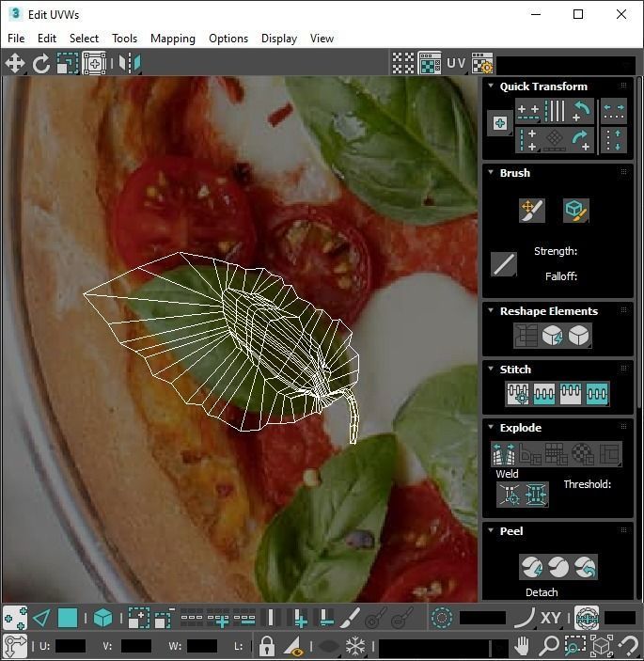
Task: Click the Break icon in Explode
Action: [504, 453]
